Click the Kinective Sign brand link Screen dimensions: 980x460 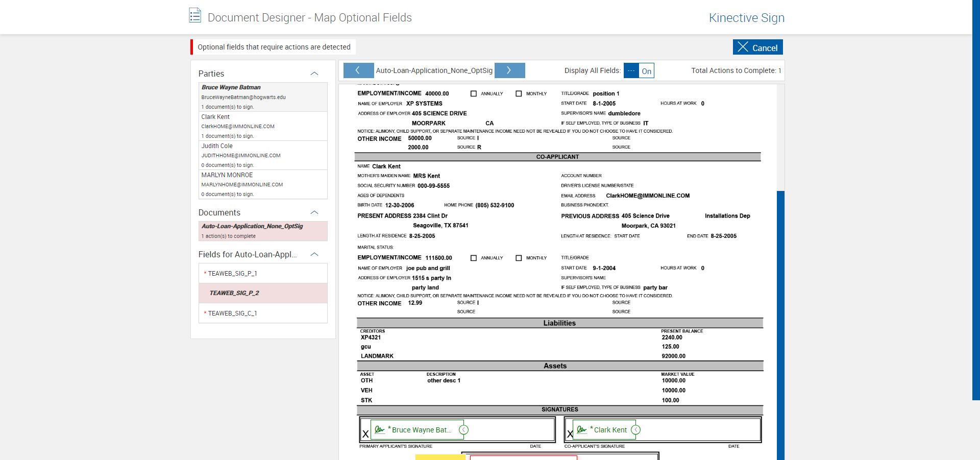click(x=747, y=18)
